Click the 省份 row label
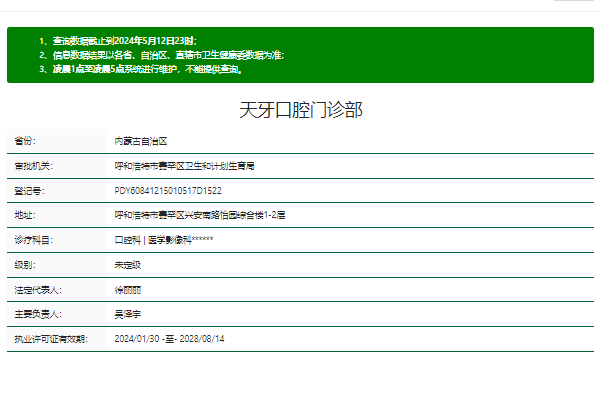600x400 pixels. click(x=24, y=141)
